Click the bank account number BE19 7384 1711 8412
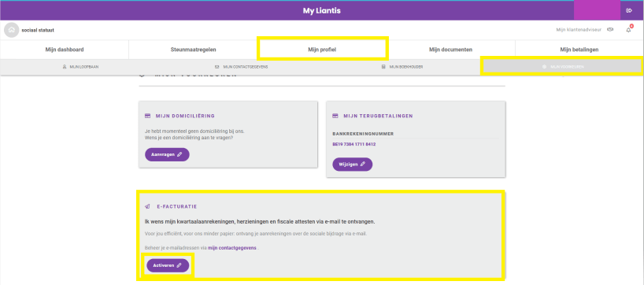This screenshot has height=285, width=644. [354, 145]
